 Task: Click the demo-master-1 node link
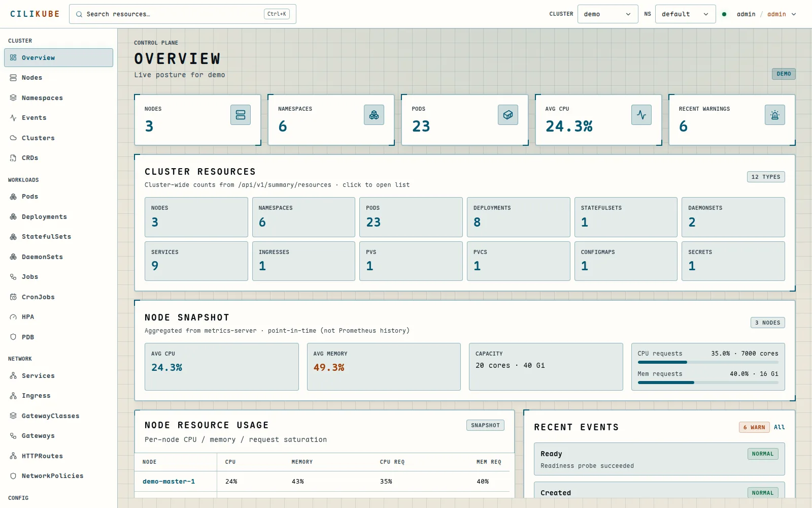click(x=168, y=482)
